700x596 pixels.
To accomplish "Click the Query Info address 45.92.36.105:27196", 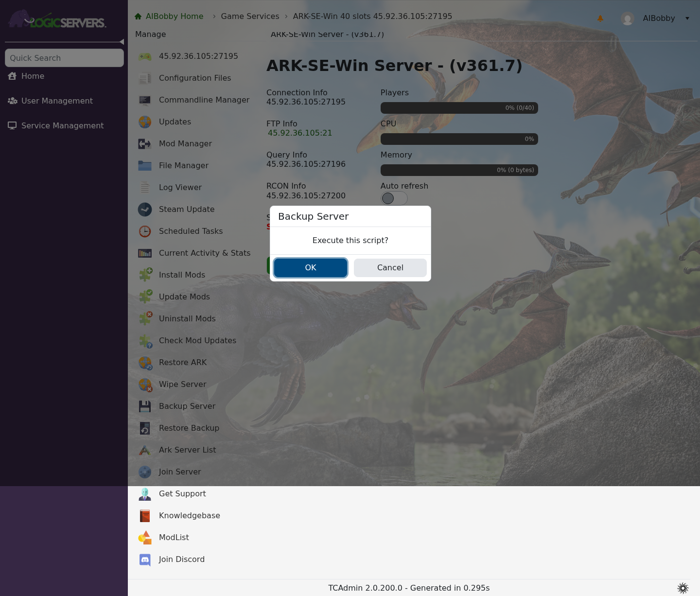I will coord(306,164).
